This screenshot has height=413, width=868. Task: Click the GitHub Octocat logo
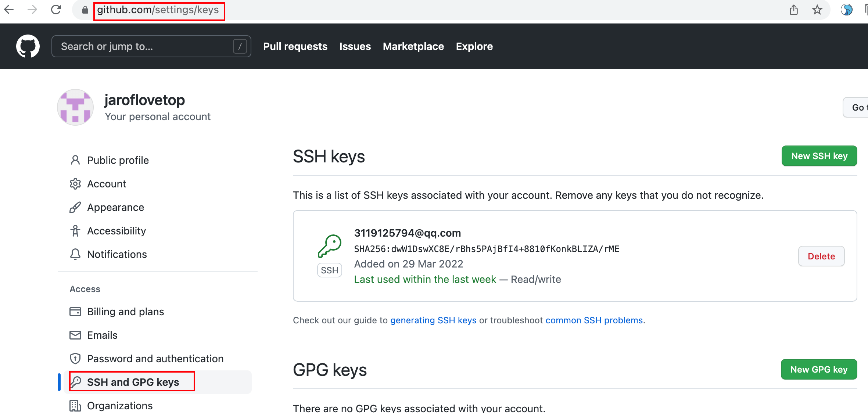click(28, 46)
